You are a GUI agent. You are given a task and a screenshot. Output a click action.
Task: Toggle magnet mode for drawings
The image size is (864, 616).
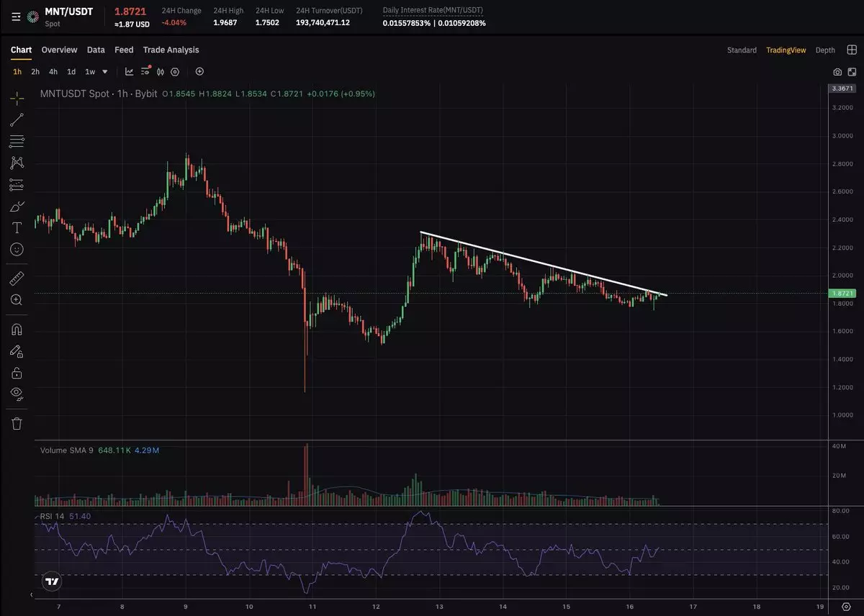pyautogui.click(x=17, y=330)
